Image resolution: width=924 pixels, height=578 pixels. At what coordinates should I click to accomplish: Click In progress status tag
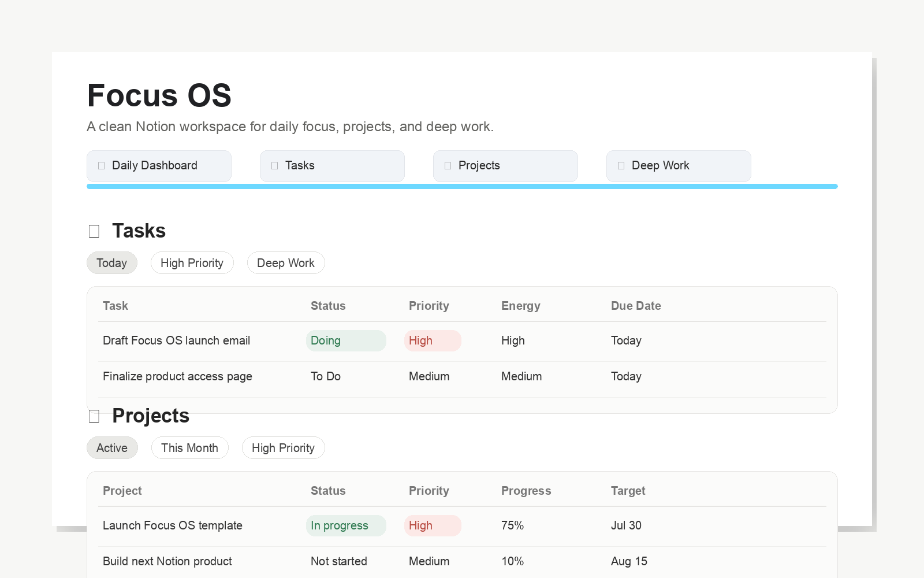click(346, 525)
